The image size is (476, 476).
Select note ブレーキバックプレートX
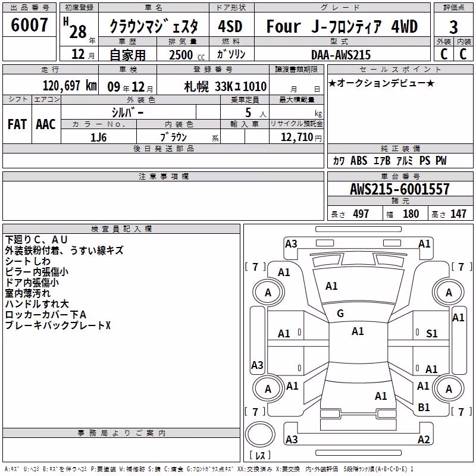[x=58, y=325]
